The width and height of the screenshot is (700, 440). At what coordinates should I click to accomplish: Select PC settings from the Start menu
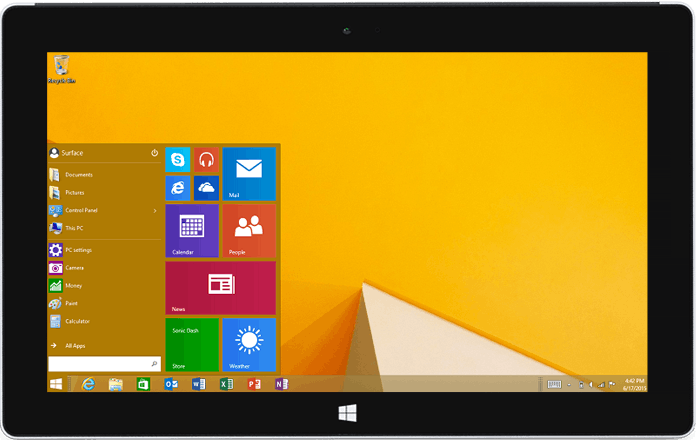point(78,250)
